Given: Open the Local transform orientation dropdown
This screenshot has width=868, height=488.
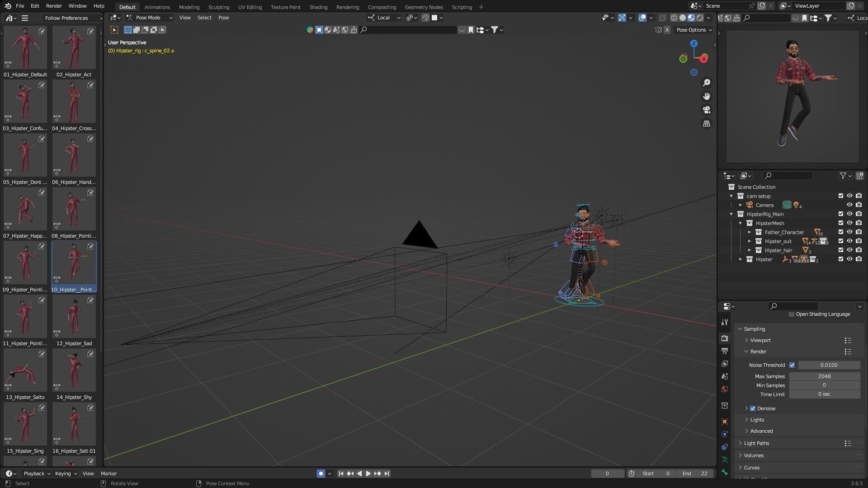Looking at the screenshot, I should (384, 18).
